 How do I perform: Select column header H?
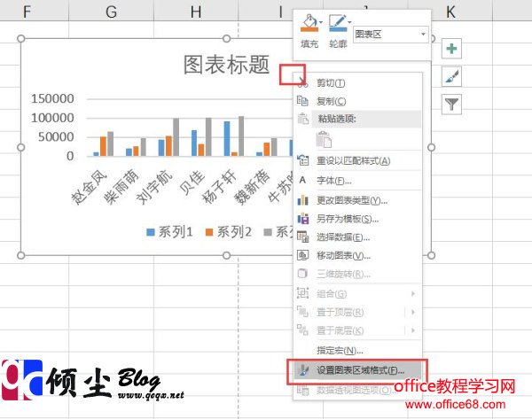[196, 12]
